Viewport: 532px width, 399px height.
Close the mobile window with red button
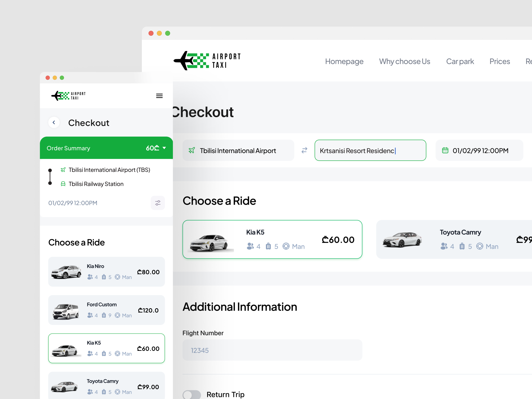pyautogui.click(x=48, y=78)
